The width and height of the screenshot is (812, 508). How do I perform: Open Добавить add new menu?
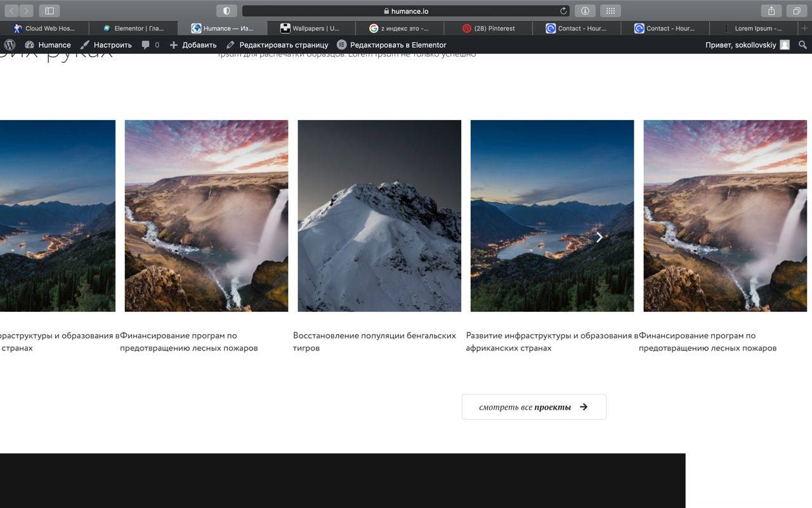(x=193, y=44)
